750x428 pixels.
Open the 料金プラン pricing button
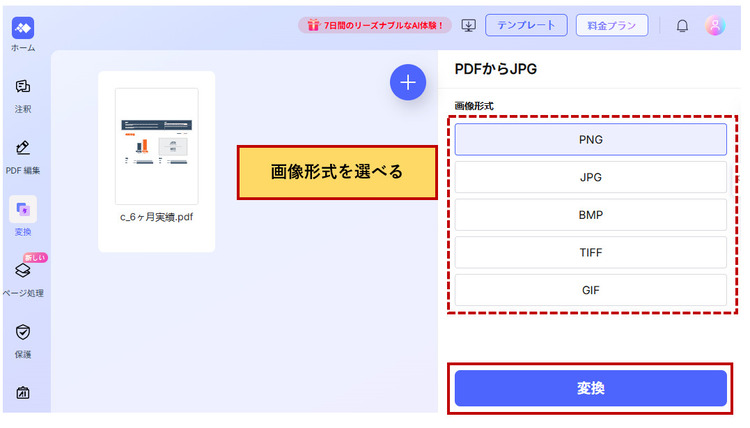pos(612,25)
